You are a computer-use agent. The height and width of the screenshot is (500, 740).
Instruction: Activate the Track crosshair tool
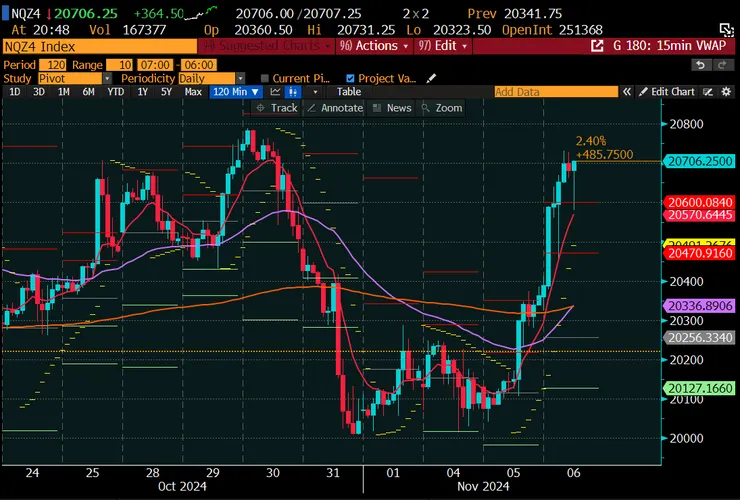click(x=277, y=108)
